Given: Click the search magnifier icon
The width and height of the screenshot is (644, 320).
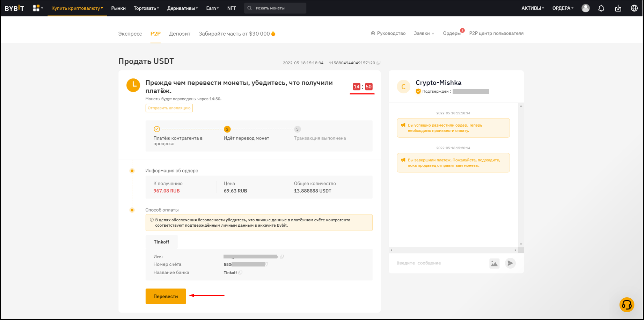Looking at the screenshot, I should (x=250, y=8).
